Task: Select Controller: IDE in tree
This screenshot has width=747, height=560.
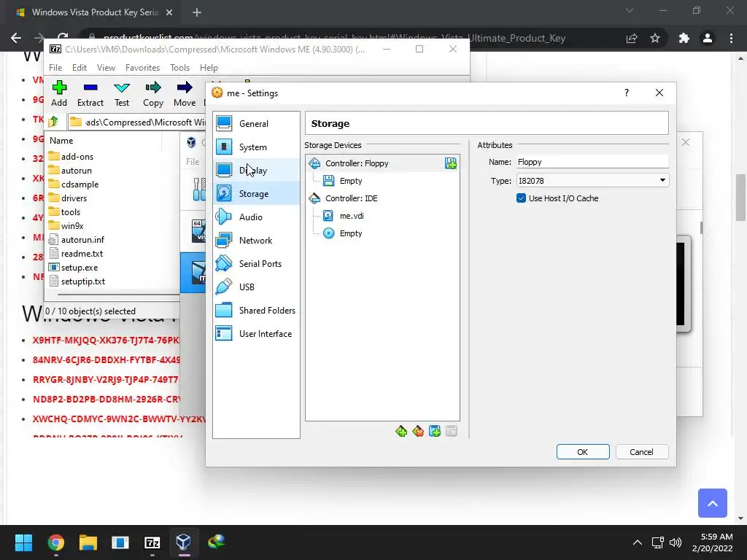Action: (351, 198)
